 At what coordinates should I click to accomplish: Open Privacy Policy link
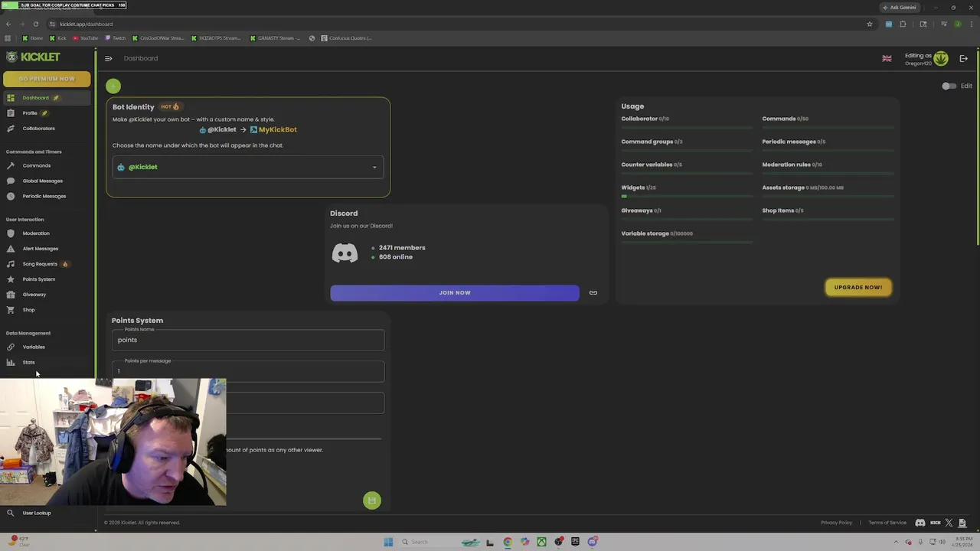(836, 523)
